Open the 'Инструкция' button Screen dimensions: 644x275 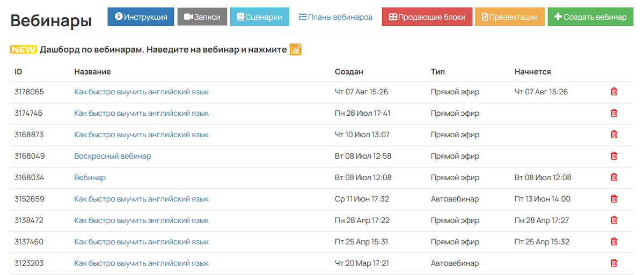click(x=141, y=17)
